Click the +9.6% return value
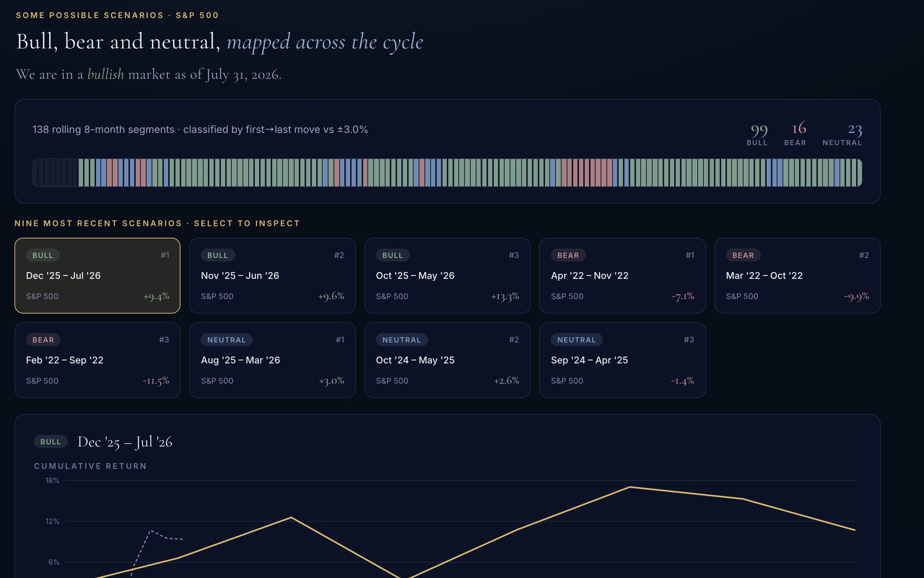 click(331, 296)
